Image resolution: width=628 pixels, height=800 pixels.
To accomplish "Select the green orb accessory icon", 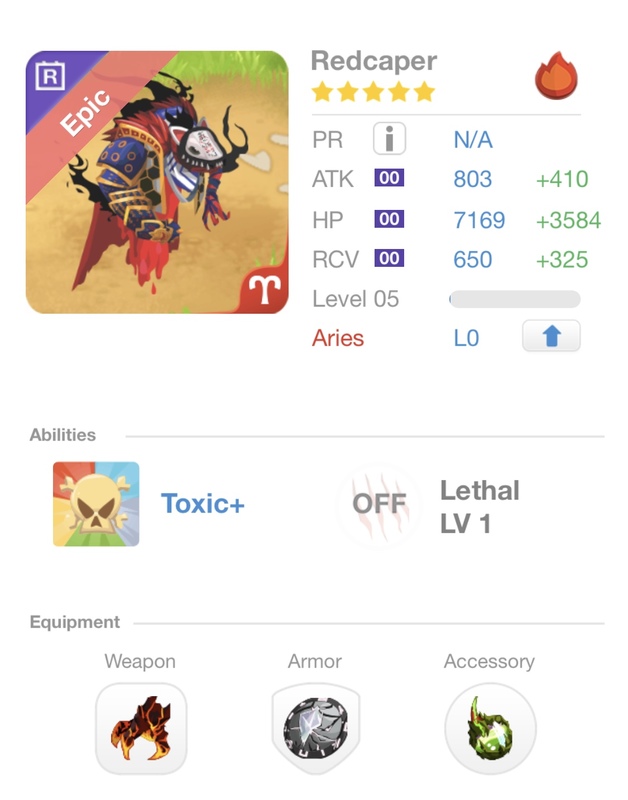I will tap(490, 728).
